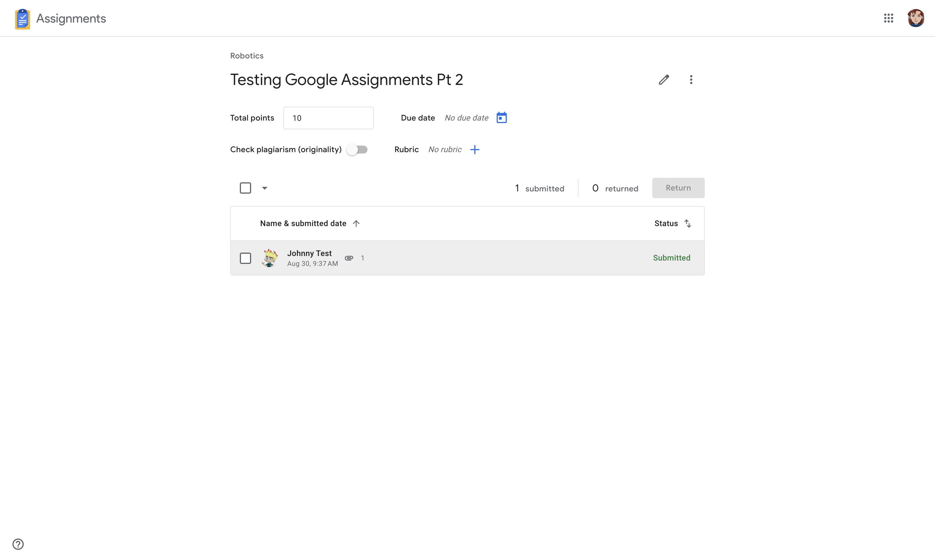This screenshot has height=560, width=935.
Task: Expand the selection filter dropdown arrow
Action: pos(265,188)
